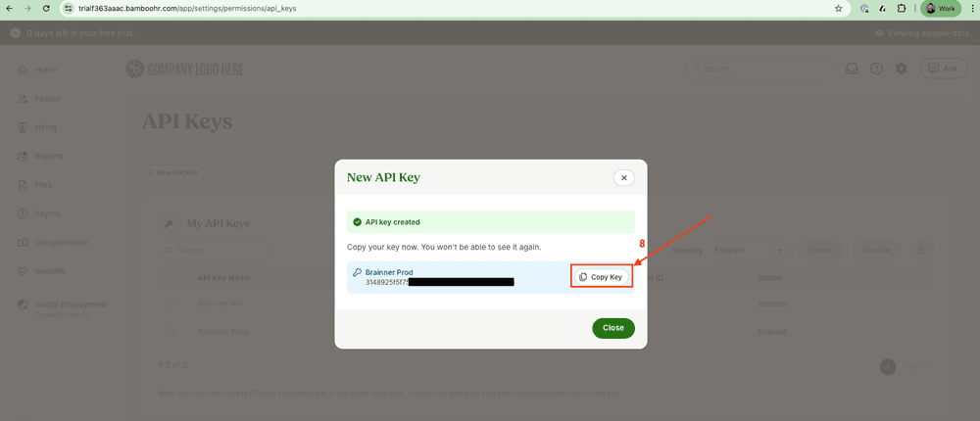The image size is (980, 421).
Task: Click the API key created banner
Action: pyautogui.click(x=491, y=221)
